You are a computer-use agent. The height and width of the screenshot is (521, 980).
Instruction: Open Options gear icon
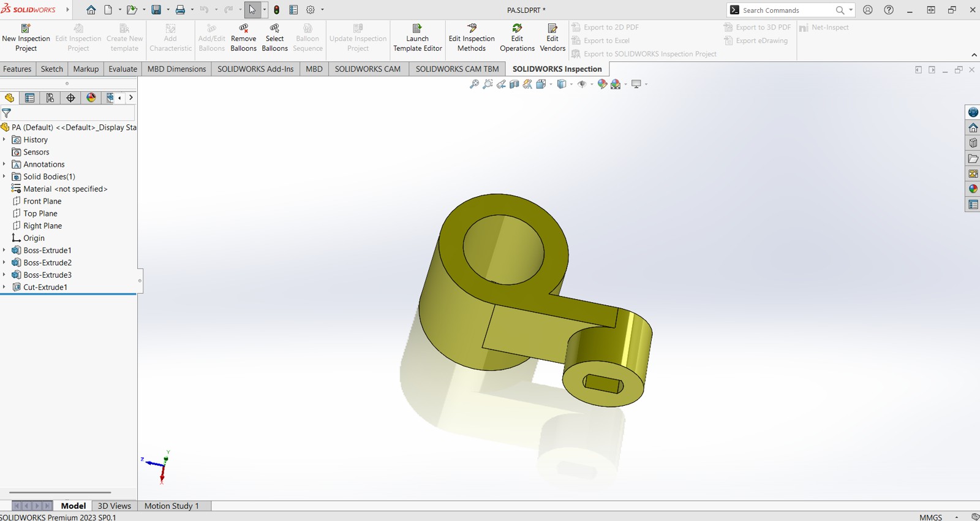click(311, 10)
